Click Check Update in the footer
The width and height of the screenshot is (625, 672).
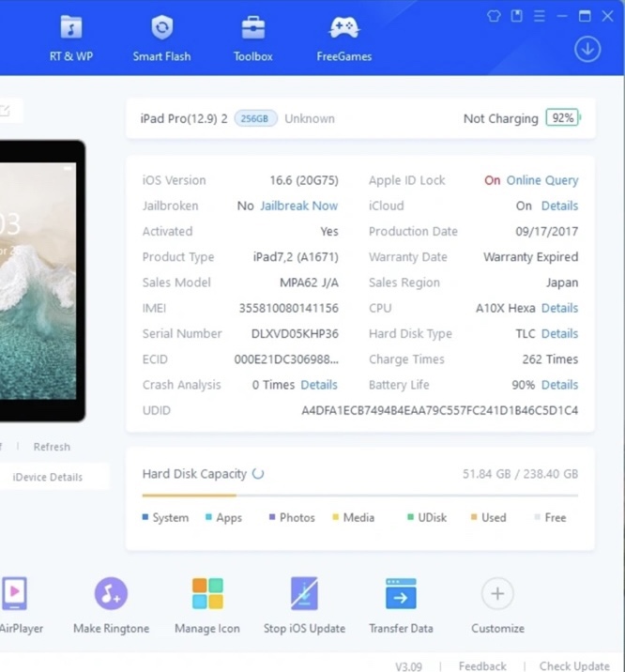tap(574, 666)
